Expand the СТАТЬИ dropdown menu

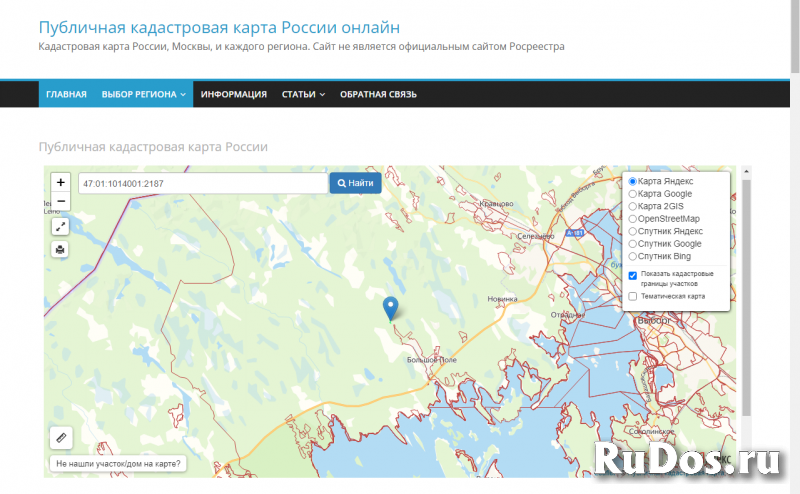click(303, 94)
